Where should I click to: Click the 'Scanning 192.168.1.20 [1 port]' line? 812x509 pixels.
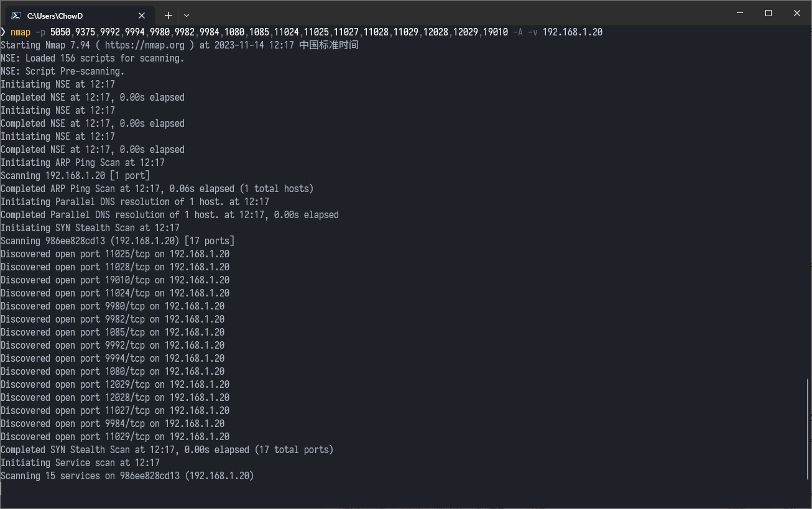75,175
